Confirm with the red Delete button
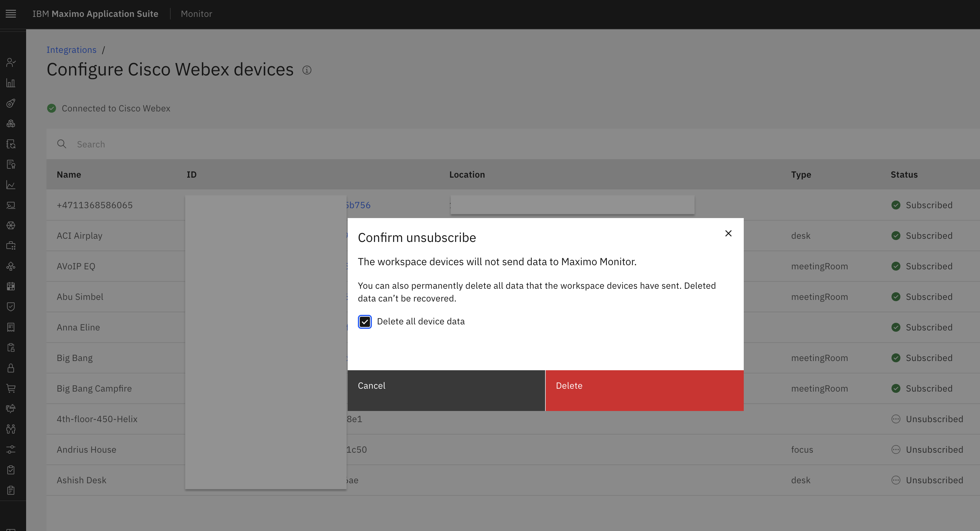Screen dimensions: 980x531 click(644, 390)
